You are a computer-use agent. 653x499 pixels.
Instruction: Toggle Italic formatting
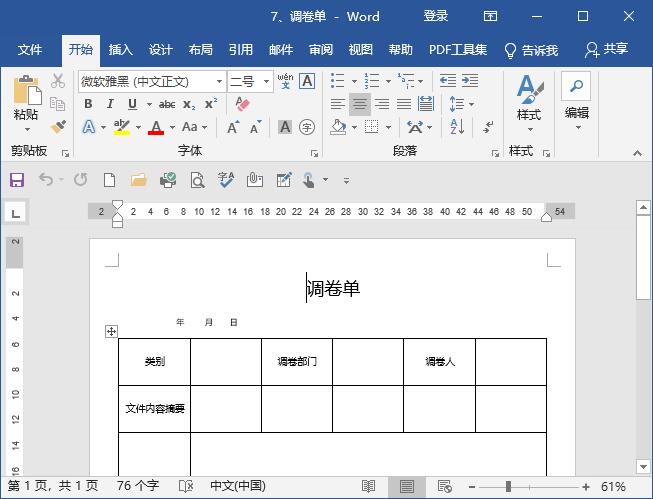pos(110,104)
